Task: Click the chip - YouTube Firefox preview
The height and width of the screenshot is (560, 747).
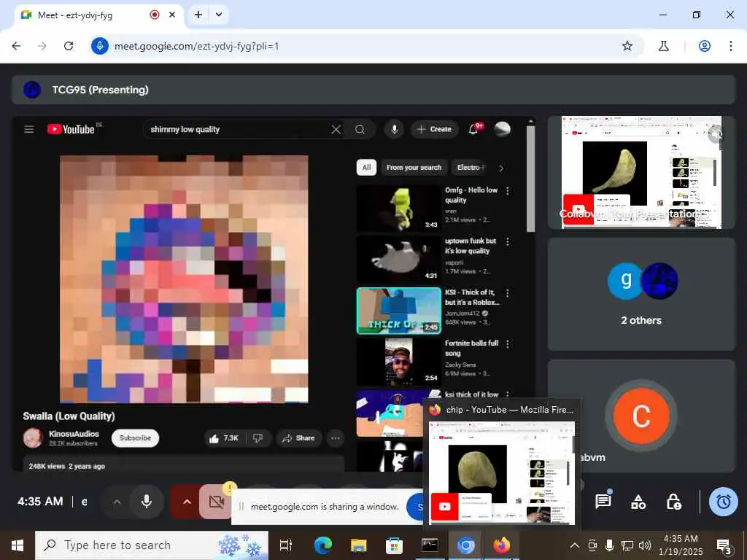Action: click(x=502, y=472)
